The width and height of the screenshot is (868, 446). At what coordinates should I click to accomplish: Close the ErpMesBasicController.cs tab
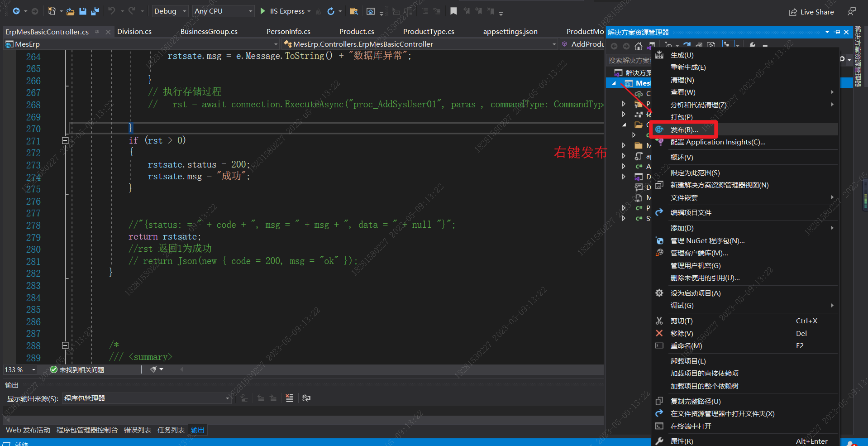108,32
